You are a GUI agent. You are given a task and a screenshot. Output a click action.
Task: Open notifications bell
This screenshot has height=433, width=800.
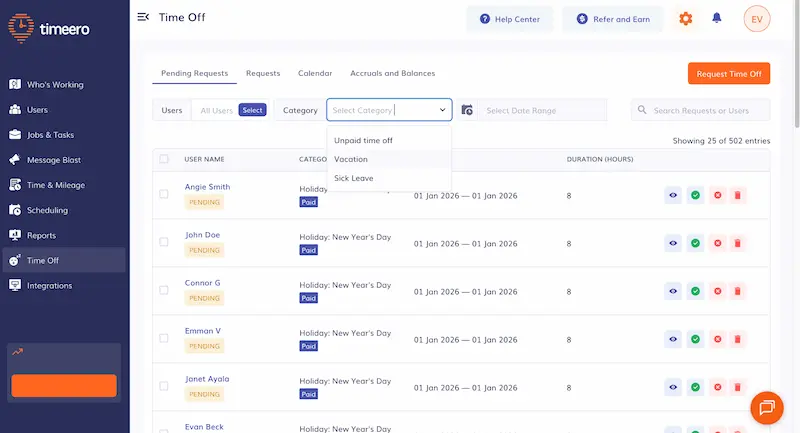pos(716,18)
